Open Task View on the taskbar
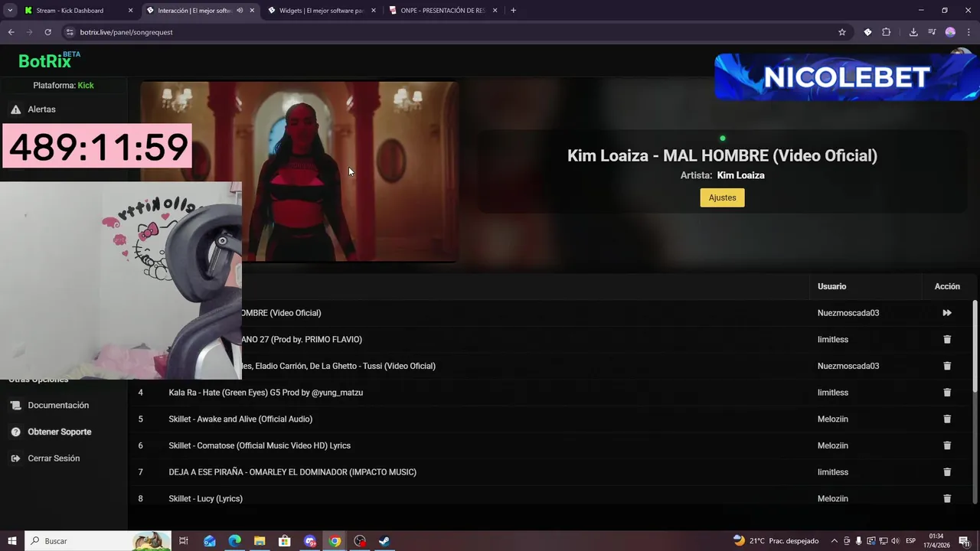Screen dimensions: 980x551 [184, 541]
